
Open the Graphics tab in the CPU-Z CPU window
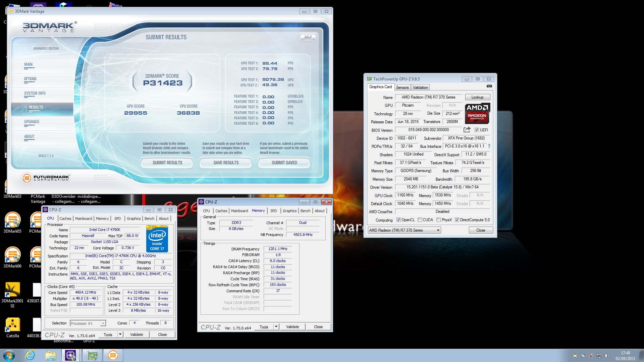(x=133, y=219)
